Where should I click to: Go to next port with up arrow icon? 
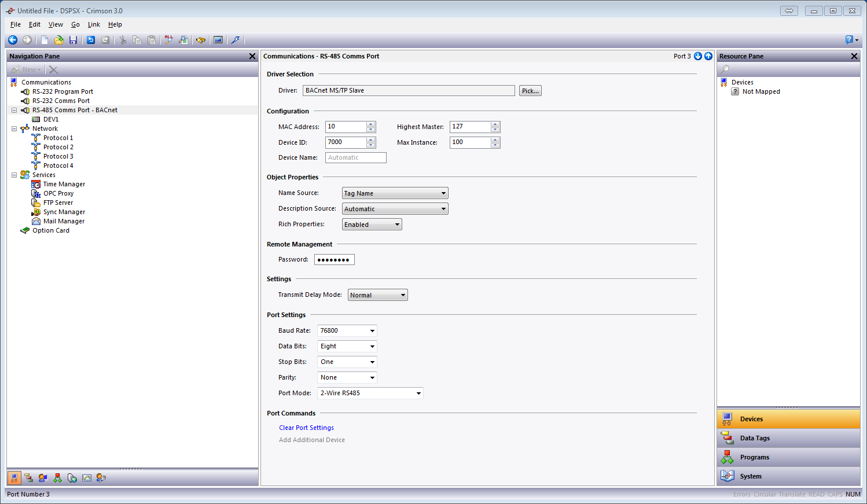pyautogui.click(x=708, y=56)
